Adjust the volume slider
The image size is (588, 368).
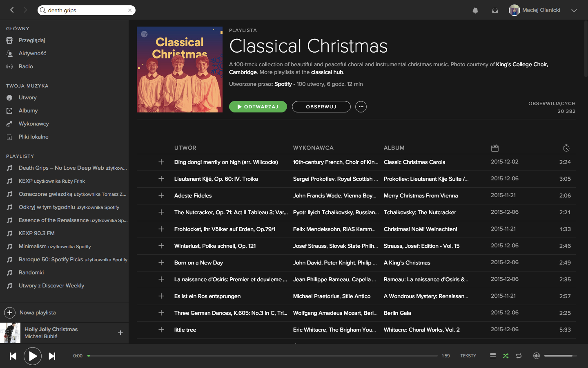coord(560,356)
